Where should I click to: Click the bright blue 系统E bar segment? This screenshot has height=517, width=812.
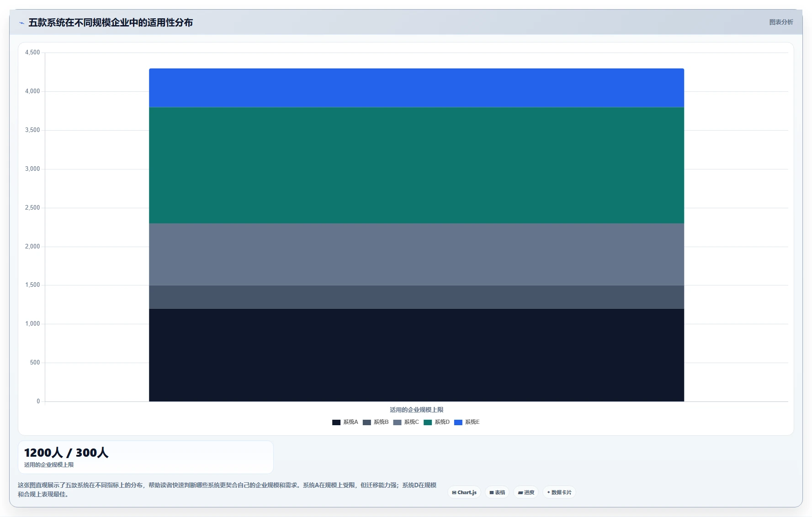click(x=416, y=88)
